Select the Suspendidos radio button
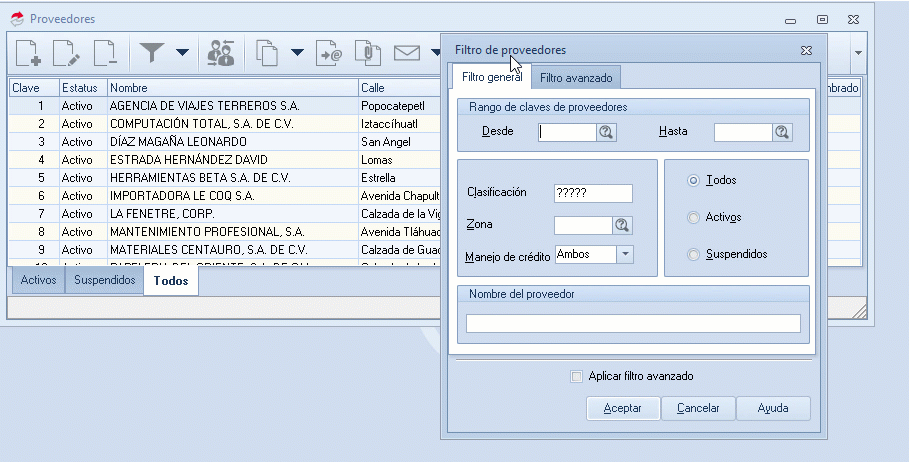910x462 pixels. [693, 255]
